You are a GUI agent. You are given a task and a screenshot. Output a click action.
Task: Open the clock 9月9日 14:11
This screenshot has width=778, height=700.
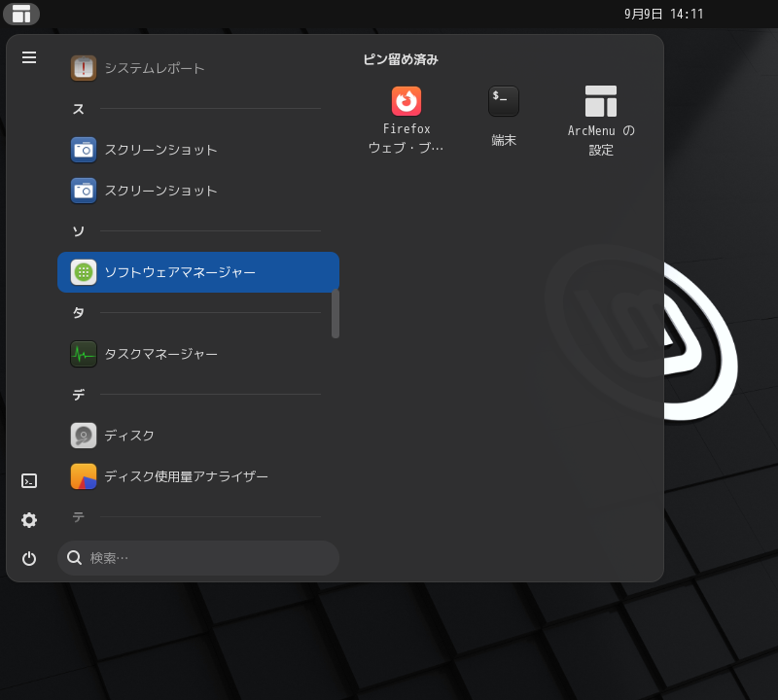[663, 14]
